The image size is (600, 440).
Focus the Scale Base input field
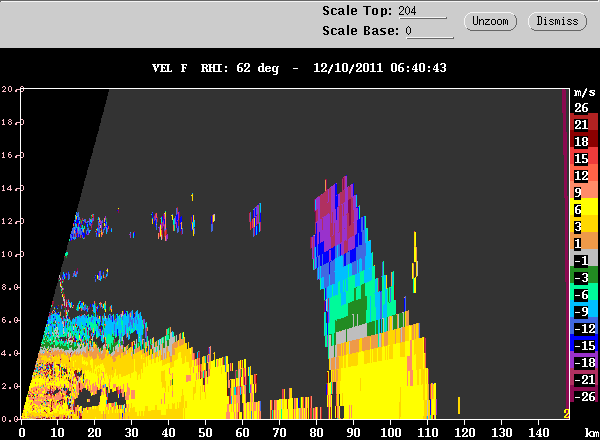(x=429, y=31)
